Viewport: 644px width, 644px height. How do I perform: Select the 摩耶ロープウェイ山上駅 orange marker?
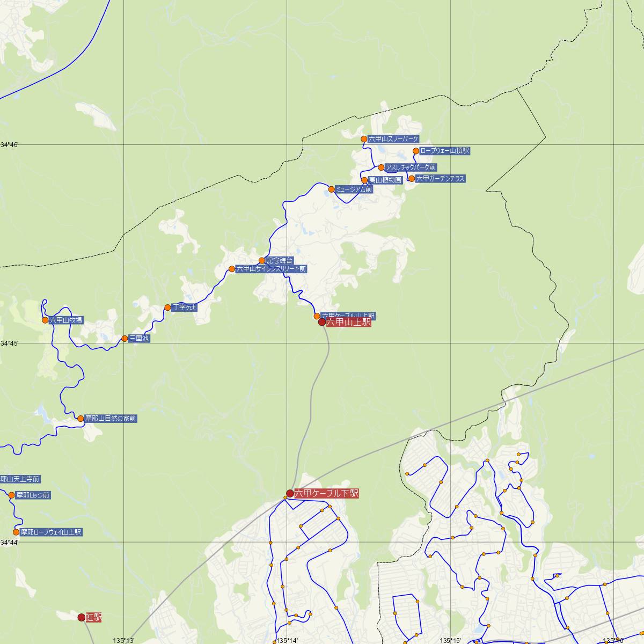coord(16,532)
